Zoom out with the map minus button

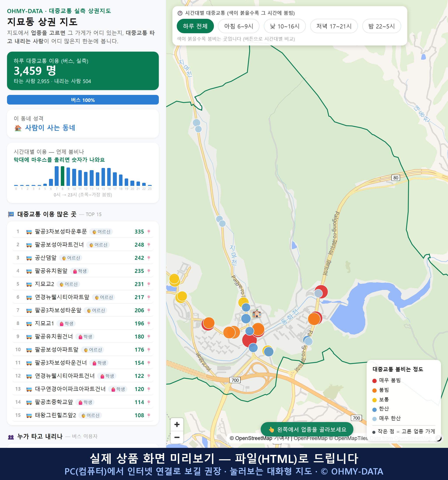(177, 437)
